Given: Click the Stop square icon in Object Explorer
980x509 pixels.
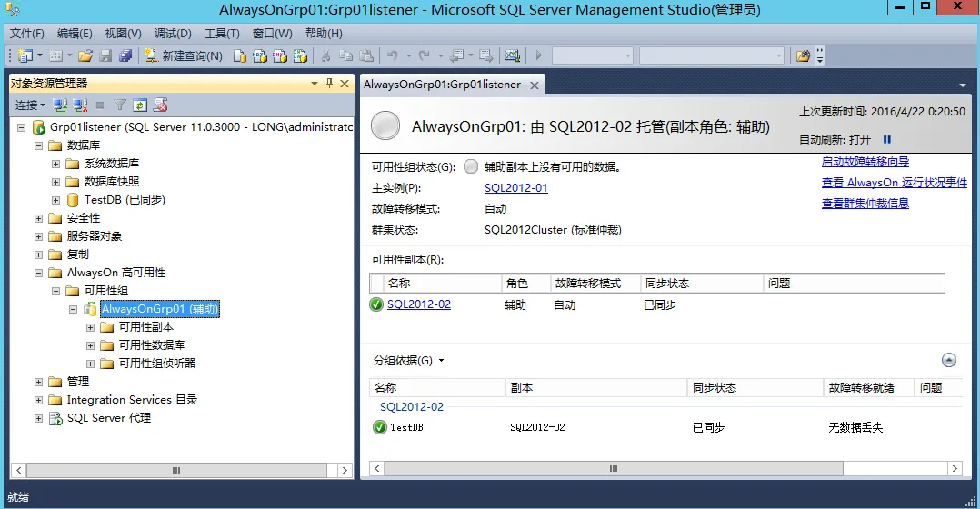Looking at the screenshot, I should tap(100, 105).
